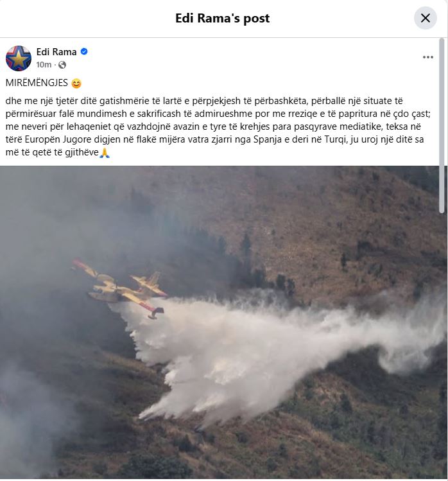Click the empty scrollbar track below thumb
This screenshot has height=481, width=448.
[x=442, y=345]
